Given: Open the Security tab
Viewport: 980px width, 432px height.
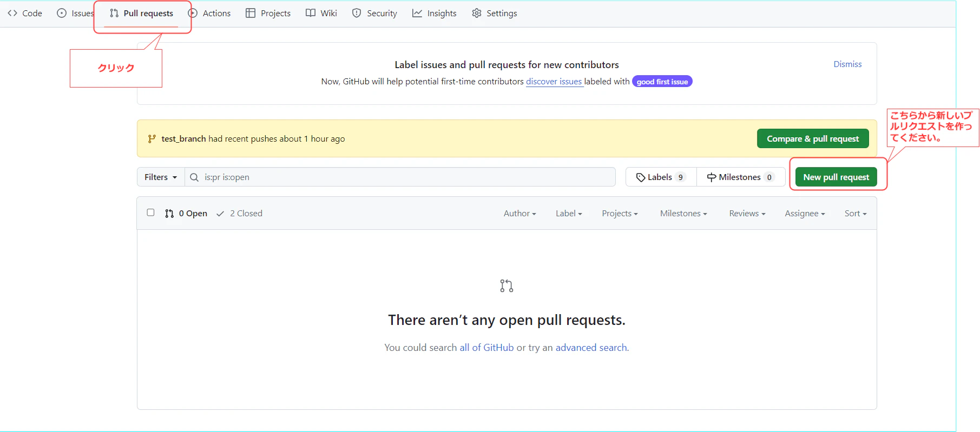Looking at the screenshot, I should click(374, 13).
